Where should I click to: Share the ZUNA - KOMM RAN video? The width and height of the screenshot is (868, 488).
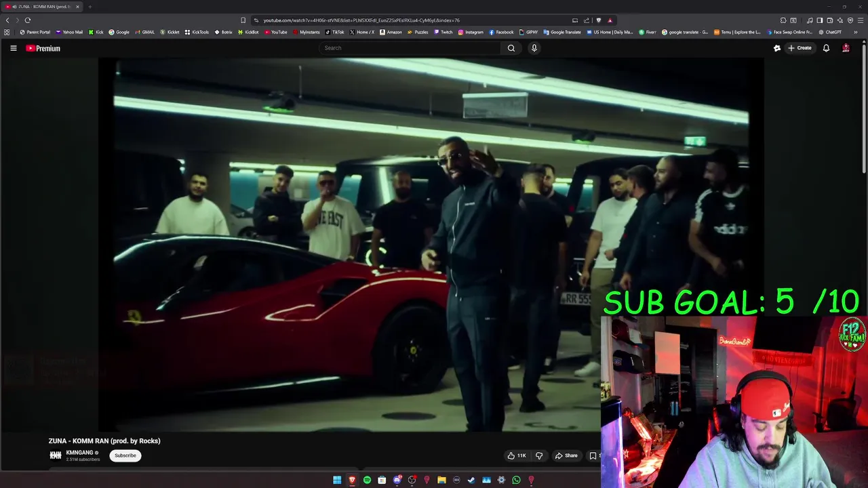566,455
